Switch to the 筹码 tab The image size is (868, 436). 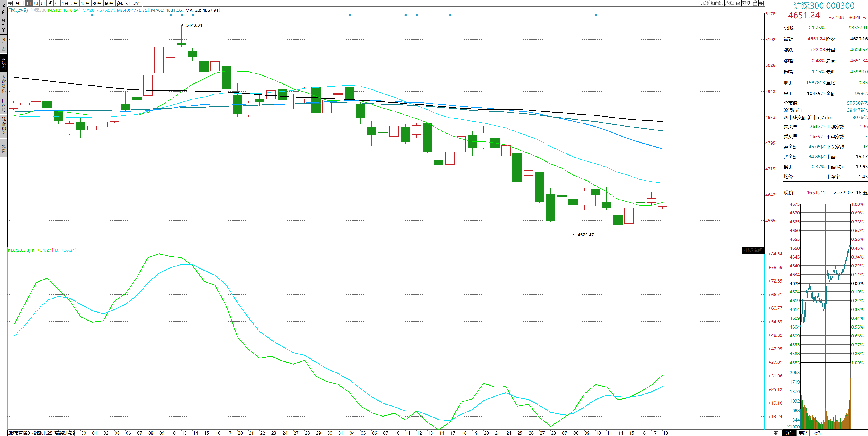pos(803,433)
